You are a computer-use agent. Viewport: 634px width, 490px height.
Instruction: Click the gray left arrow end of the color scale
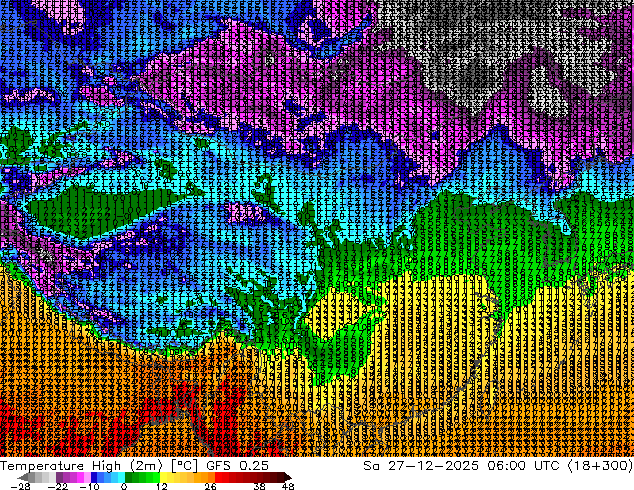pos(22,477)
